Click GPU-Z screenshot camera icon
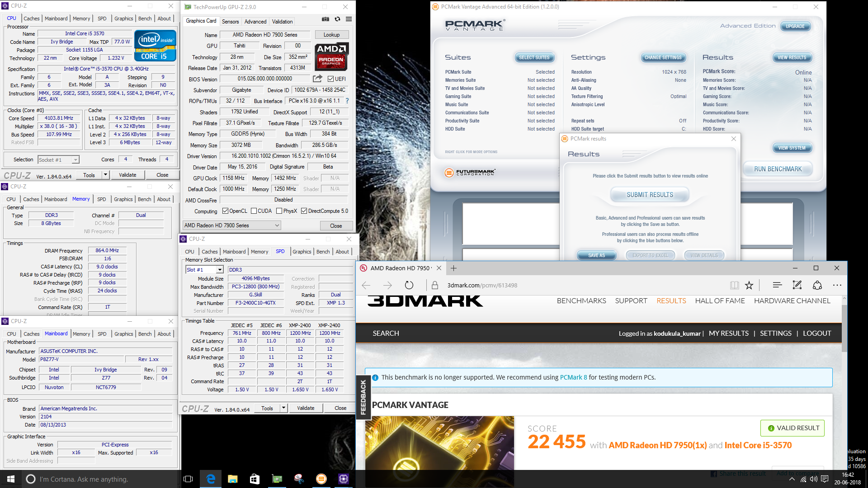This screenshot has width=868, height=488. pyautogui.click(x=325, y=19)
